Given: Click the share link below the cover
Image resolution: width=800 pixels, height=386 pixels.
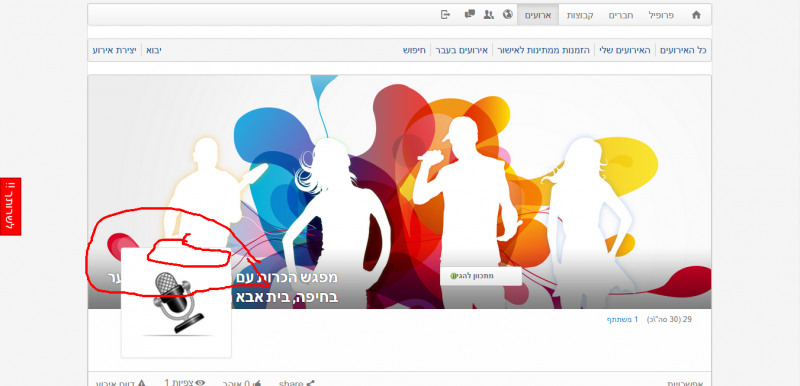Looking at the screenshot, I should pos(296,383).
